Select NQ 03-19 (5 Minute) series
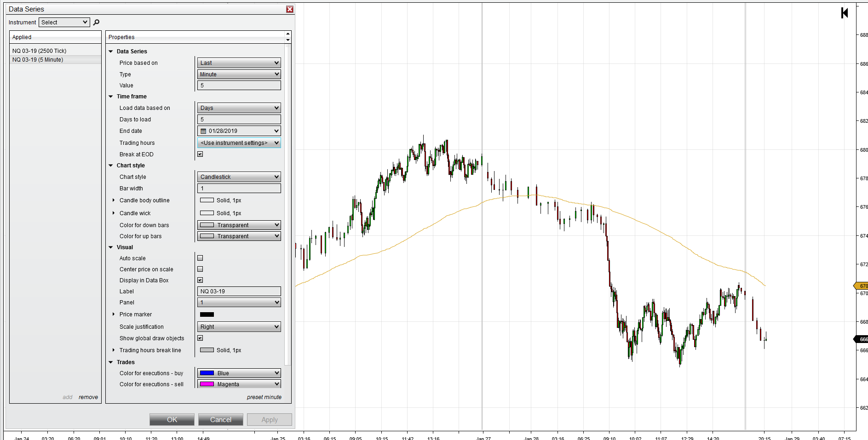This screenshot has height=440, width=868. point(55,60)
